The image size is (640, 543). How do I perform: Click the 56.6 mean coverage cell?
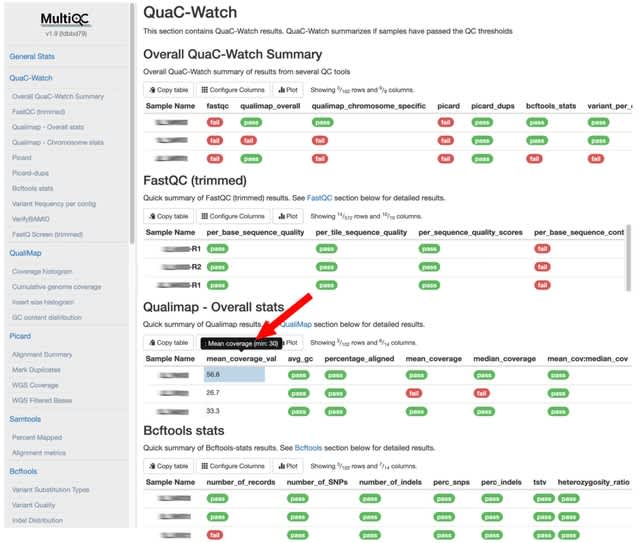[234, 375]
